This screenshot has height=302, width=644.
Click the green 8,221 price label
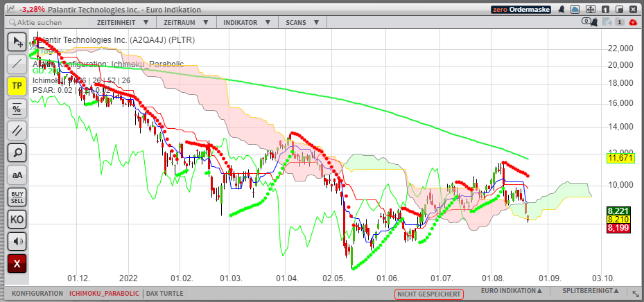(x=618, y=211)
